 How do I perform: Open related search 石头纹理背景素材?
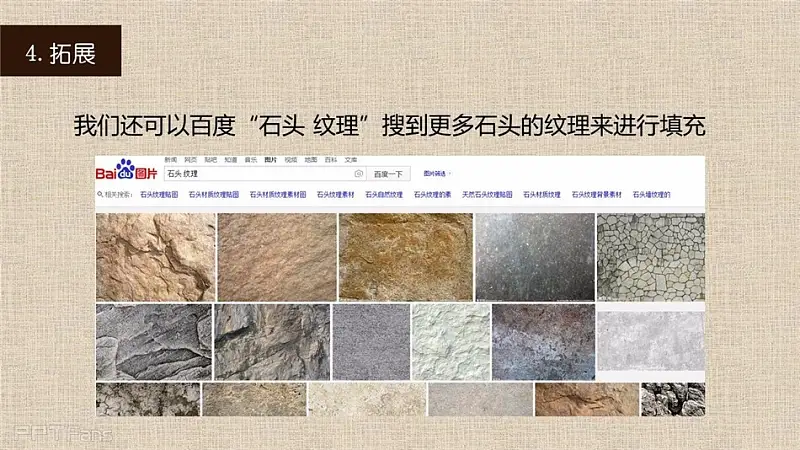pyautogui.click(x=597, y=194)
